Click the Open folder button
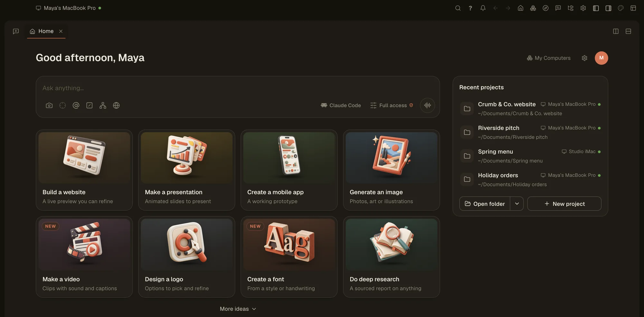The width and height of the screenshot is (644, 317). point(485,204)
